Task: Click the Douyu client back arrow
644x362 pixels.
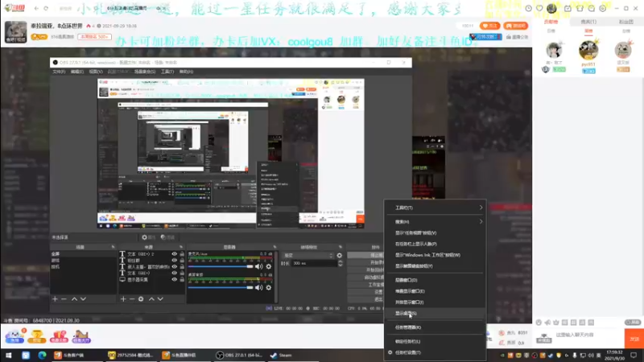Action: 36,8
